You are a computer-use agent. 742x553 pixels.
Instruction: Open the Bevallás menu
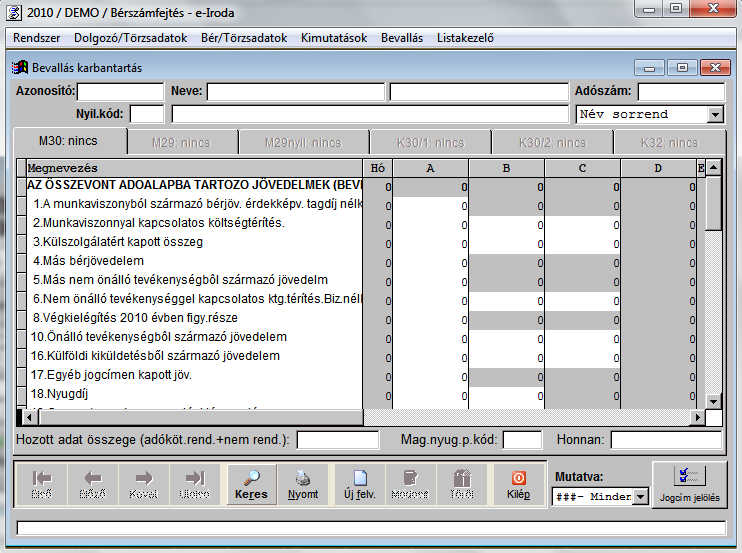coord(402,38)
